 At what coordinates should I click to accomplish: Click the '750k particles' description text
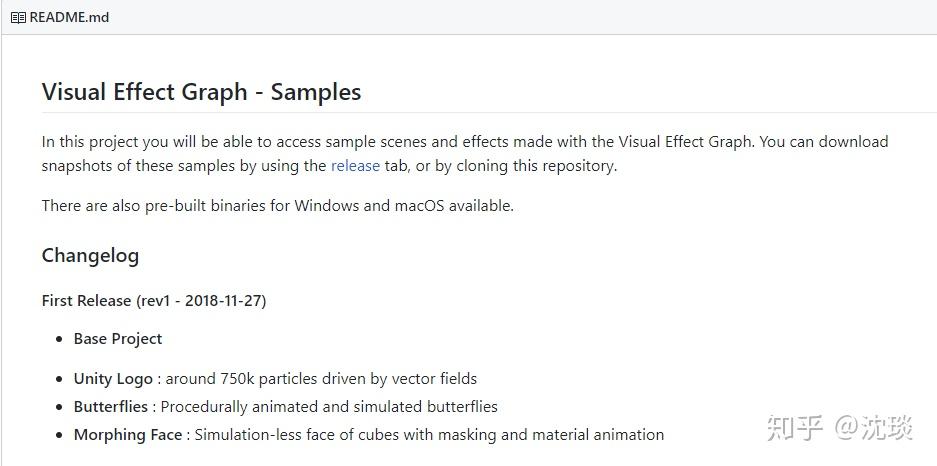tap(320, 379)
